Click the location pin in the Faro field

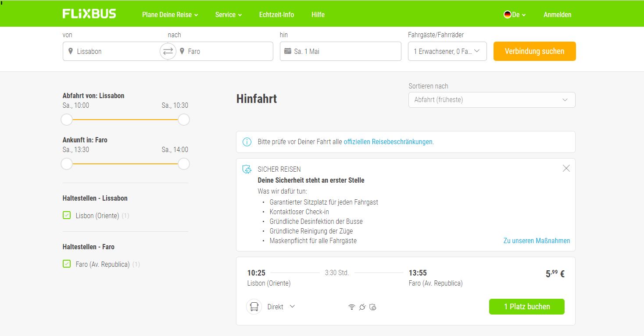click(x=182, y=51)
